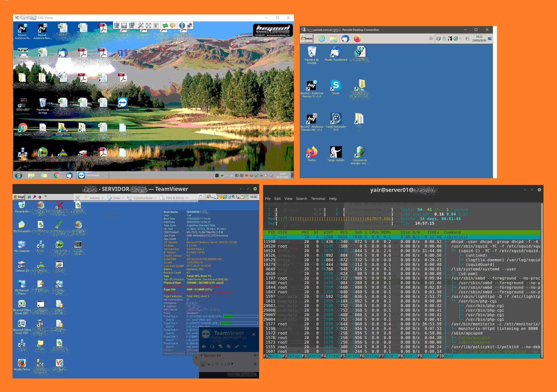Click the Tango Gestión desktop icon
This screenshot has width=557, height=392.
pos(336,154)
